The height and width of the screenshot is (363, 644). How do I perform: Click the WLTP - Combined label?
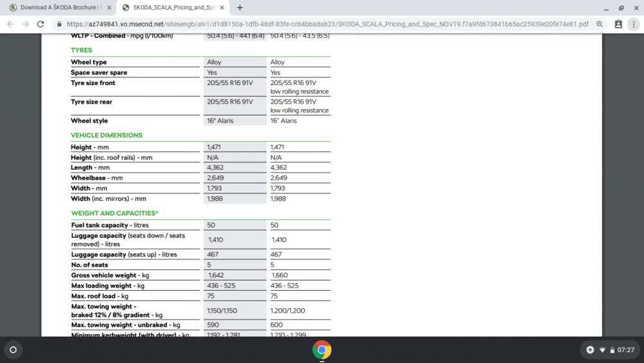122,35
